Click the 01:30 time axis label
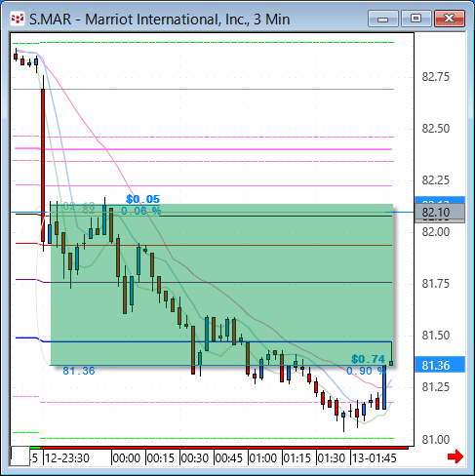The image size is (475, 476). pos(332,458)
